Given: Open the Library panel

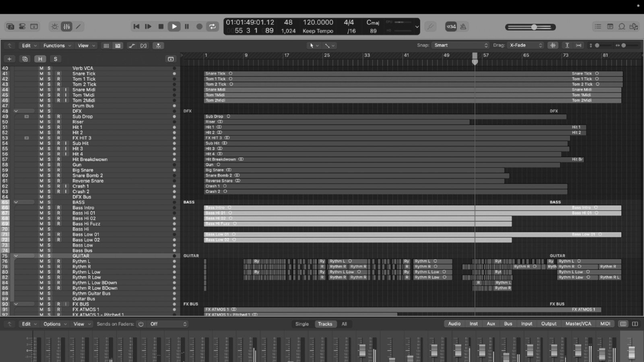Looking at the screenshot, I should [10, 27].
